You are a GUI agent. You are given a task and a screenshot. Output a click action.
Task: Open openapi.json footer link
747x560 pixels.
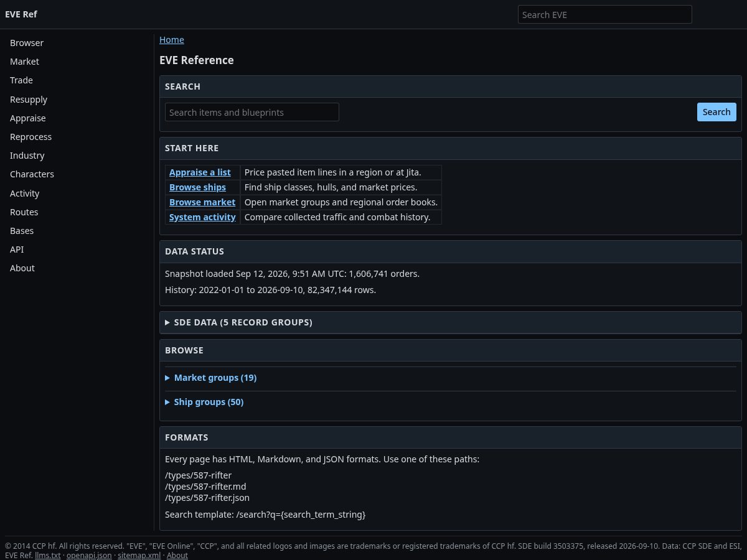[x=89, y=555]
